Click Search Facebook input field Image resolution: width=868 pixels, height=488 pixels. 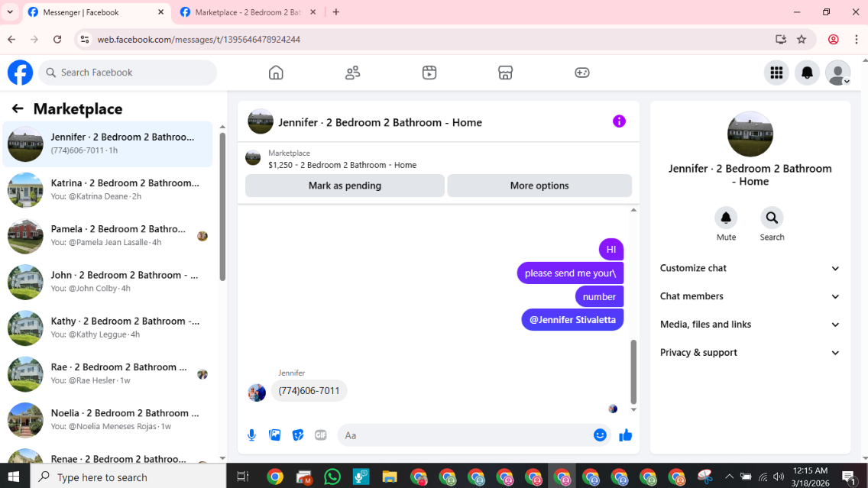(x=128, y=73)
